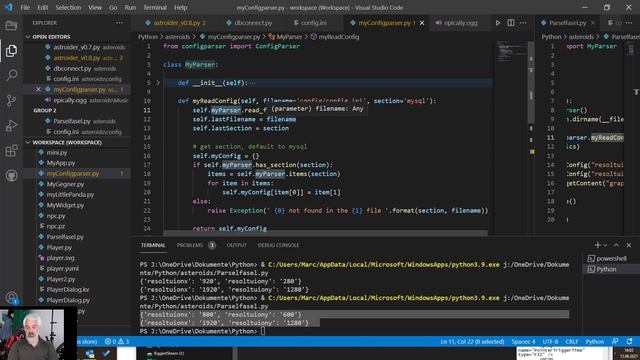Click the editor horizontal scrollbar
This screenshot has height=360, width=640.
325,233
